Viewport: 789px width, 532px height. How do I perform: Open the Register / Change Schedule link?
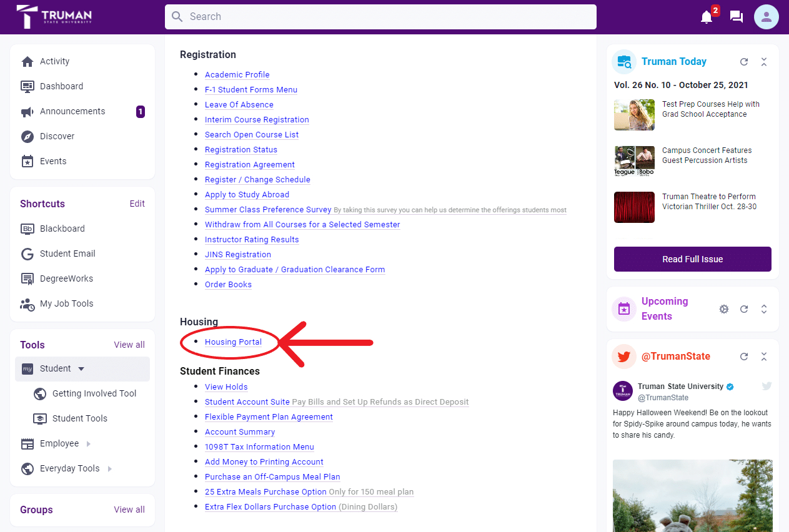pyautogui.click(x=257, y=179)
